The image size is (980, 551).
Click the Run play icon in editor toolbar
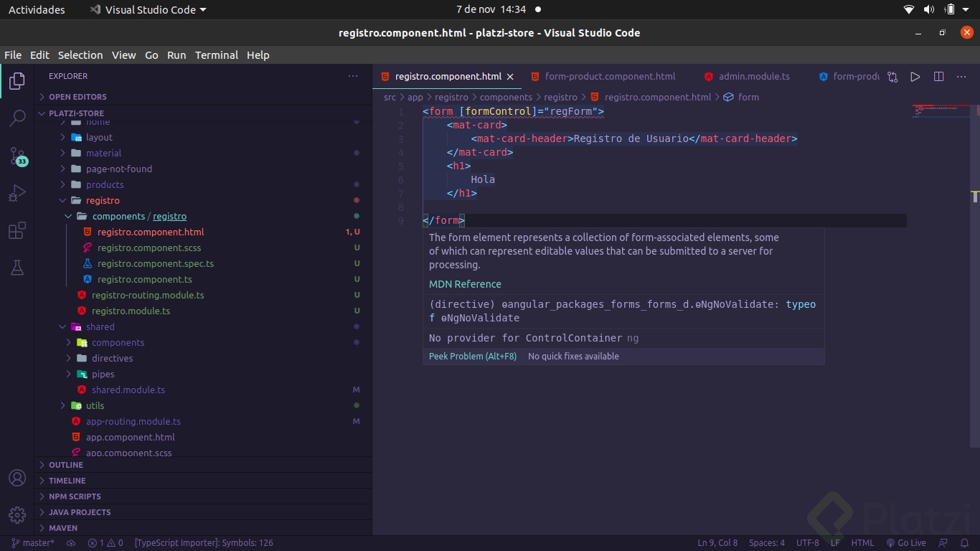click(915, 77)
